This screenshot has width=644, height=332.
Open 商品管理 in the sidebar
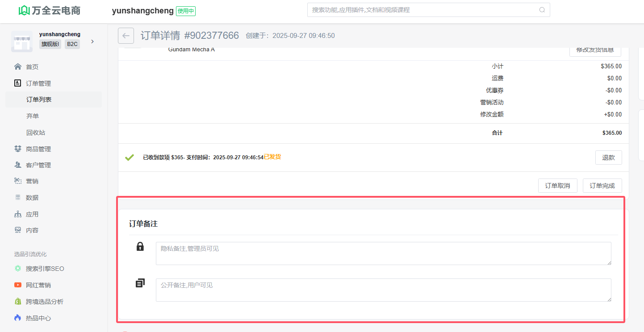click(x=38, y=149)
